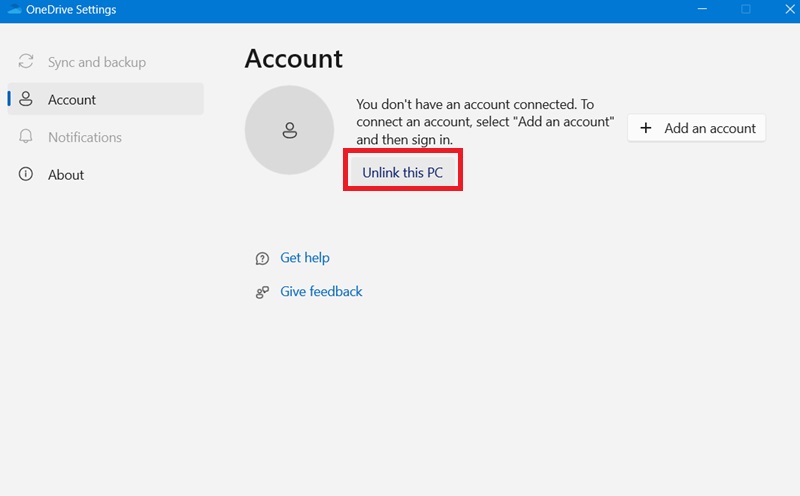Screen dimensions: 800x496
Task: Click the sync arrows icon in sidebar
Action: pyautogui.click(x=26, y=61)
